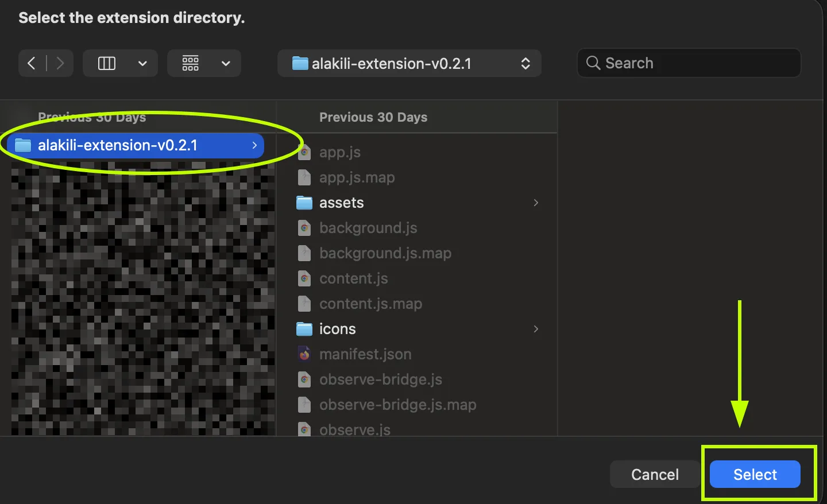Open the alakili-extension-v0.2.1 path popup in the toolbar

(x=409, y=63)
